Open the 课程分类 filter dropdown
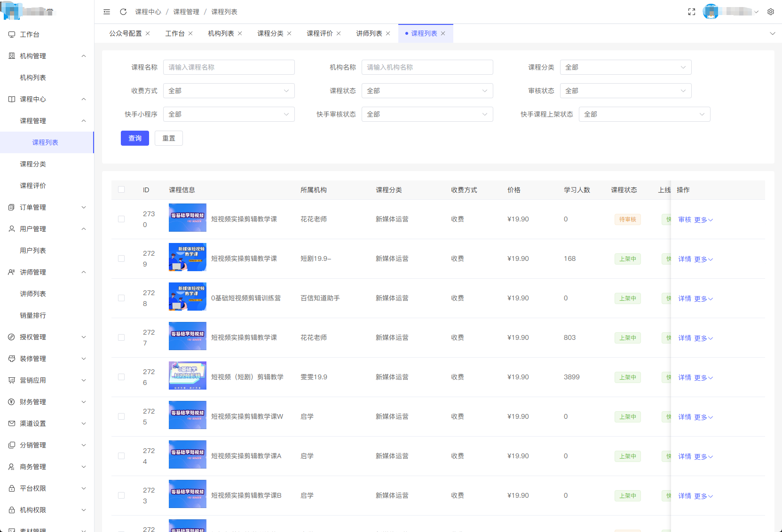 pos(625,67)
